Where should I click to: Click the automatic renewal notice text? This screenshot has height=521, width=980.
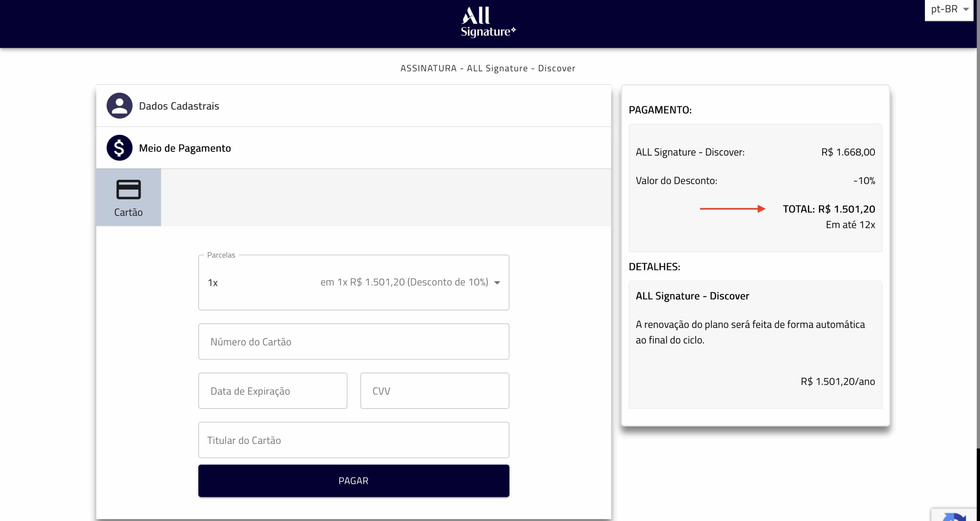point(750,332)
